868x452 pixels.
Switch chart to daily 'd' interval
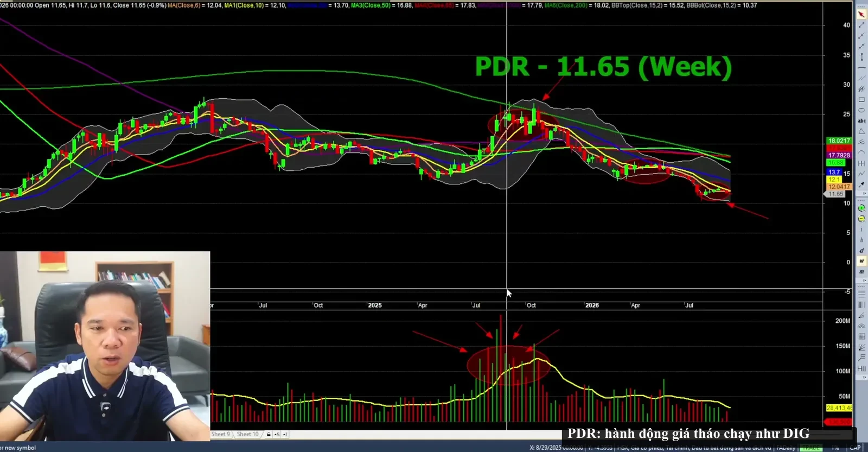pos(861,251)
